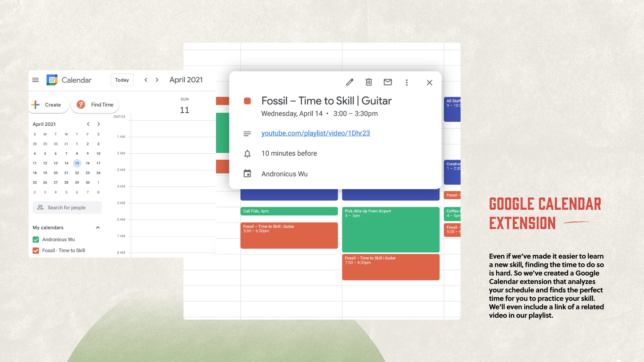Select April 14 in the mini calendar
Image resolution: width=644 pixels, height=362 pixels.
pyautogui.click(x=66, y=163)
